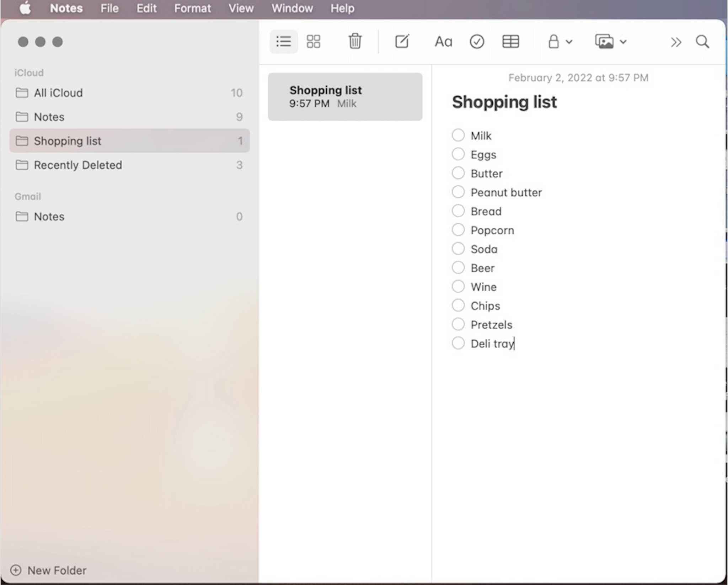Expand the overflow toolbar chevron
This screenshot has width=728, height=585.
(675, 41)
